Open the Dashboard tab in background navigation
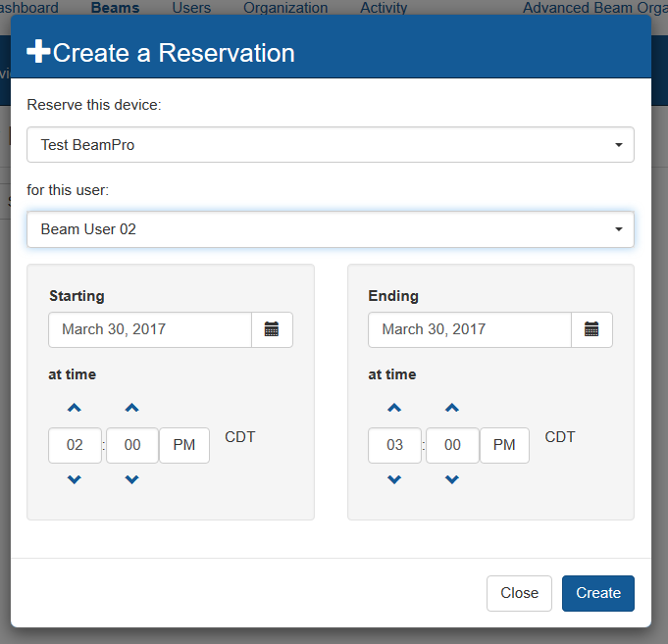This screenshot has height=644, width=668. tap(29, 8)
